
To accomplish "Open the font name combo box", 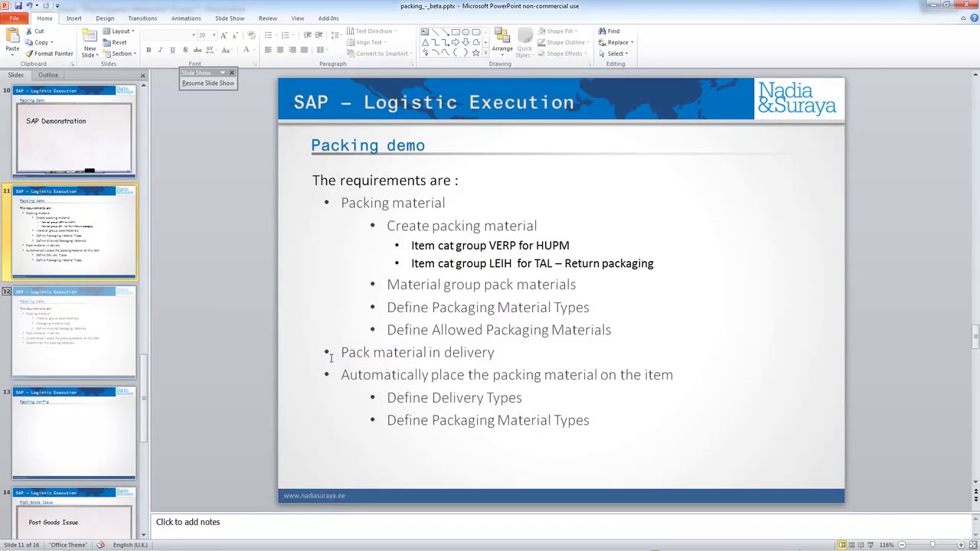I will [168, 35].
